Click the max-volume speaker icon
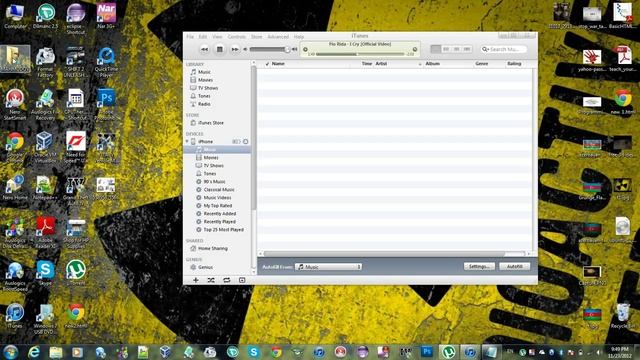 [294, 49]
